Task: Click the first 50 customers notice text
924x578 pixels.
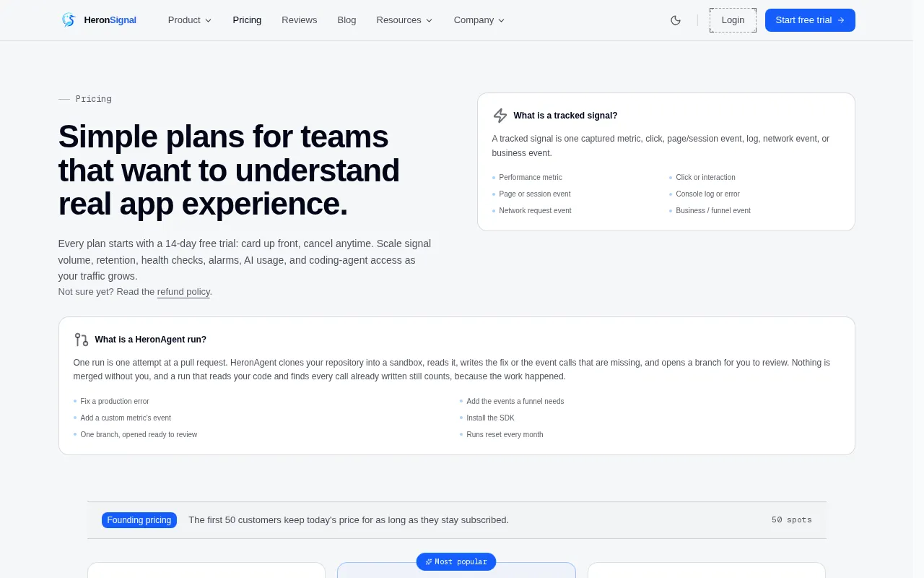Action: [x=349, y=520]
